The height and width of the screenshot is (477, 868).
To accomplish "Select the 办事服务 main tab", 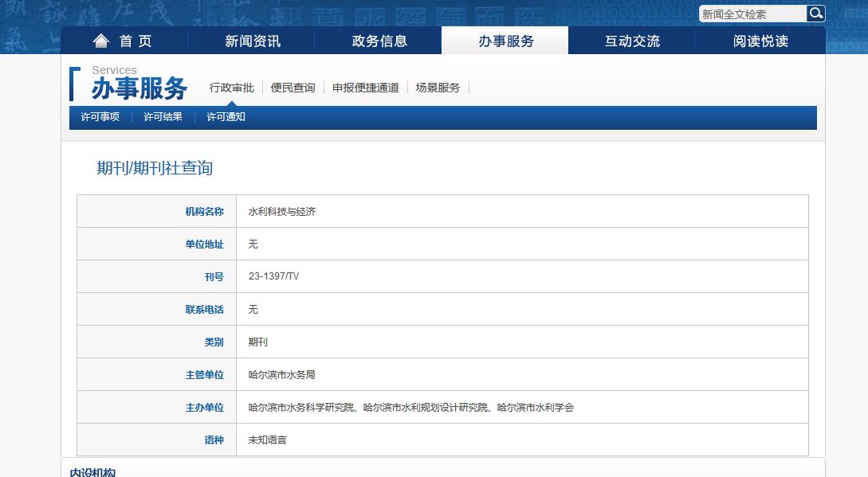I will point(505,41).
